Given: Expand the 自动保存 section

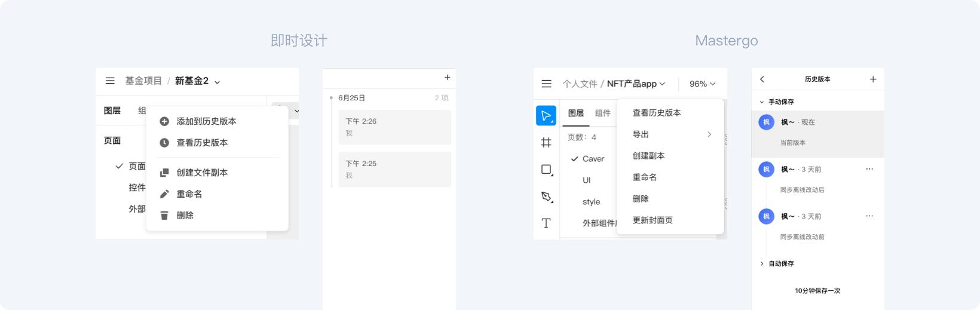Looking at the screenshot, I should 761,263.
